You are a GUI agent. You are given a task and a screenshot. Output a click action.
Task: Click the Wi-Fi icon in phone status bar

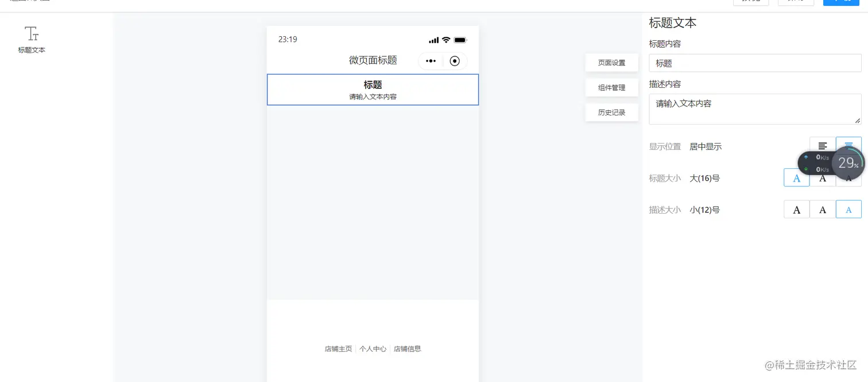[x=446, y=40]
